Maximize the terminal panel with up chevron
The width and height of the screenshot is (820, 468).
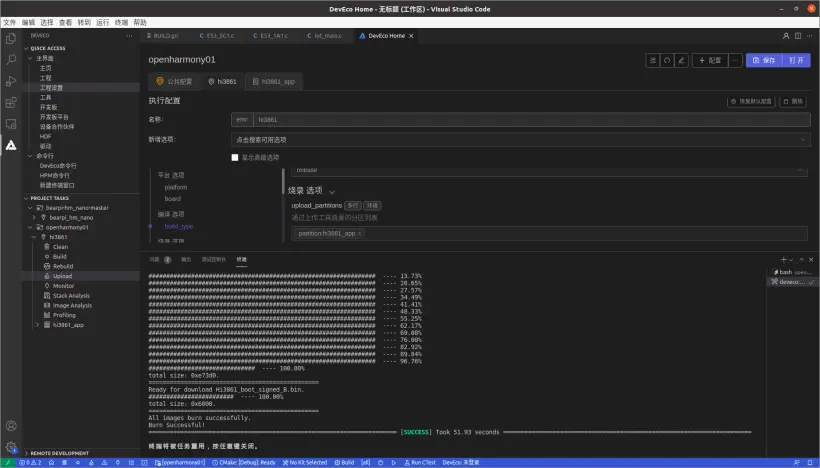(x=801, y=259)
